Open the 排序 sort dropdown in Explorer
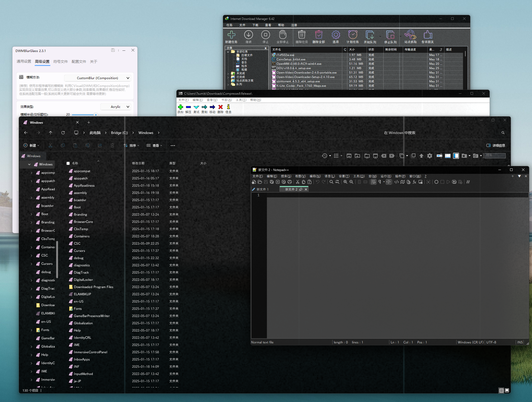The width and height of the screenshot is (532, 402). 132,145
